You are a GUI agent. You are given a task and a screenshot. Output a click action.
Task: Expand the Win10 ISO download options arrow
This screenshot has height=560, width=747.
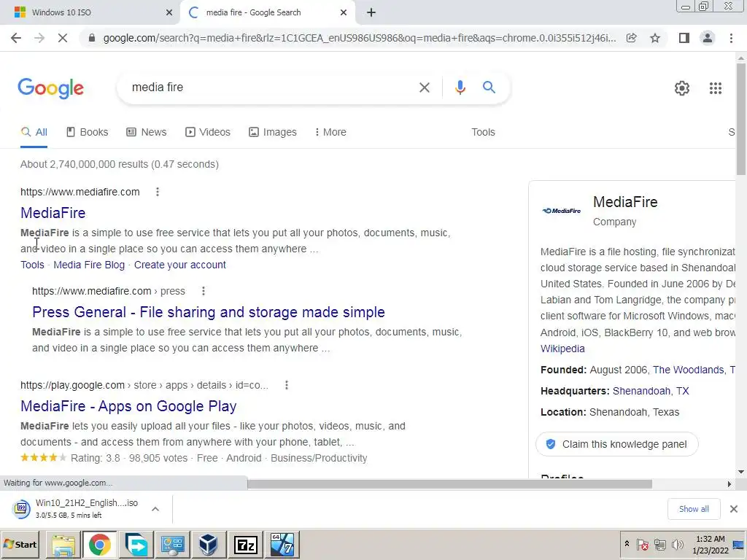tap(155, 509)
